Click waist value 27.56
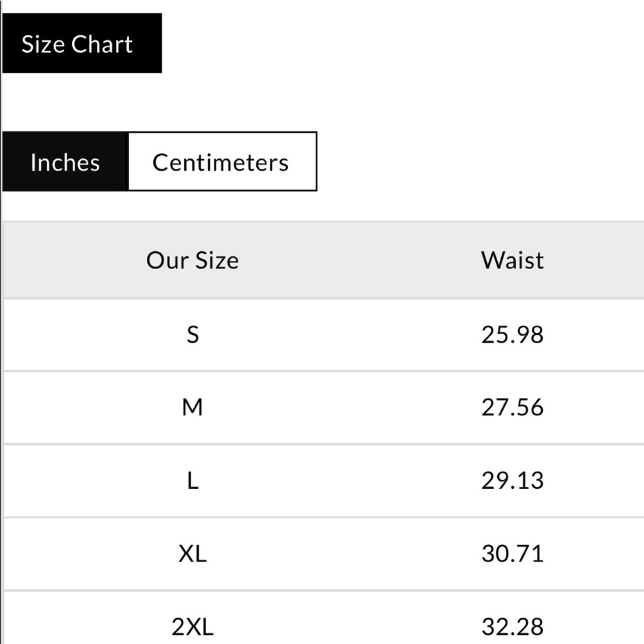644x644 pixels. click(x=512, y=408)
